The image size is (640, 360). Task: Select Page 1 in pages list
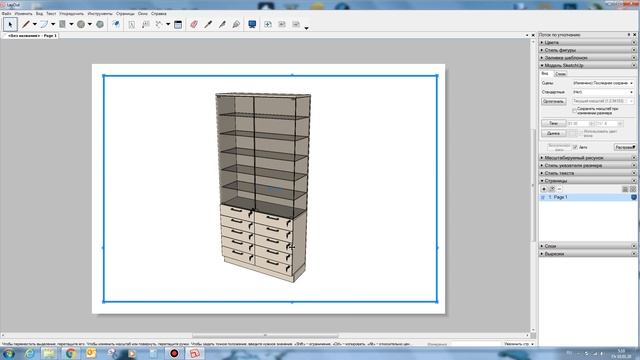pos(588,197)
